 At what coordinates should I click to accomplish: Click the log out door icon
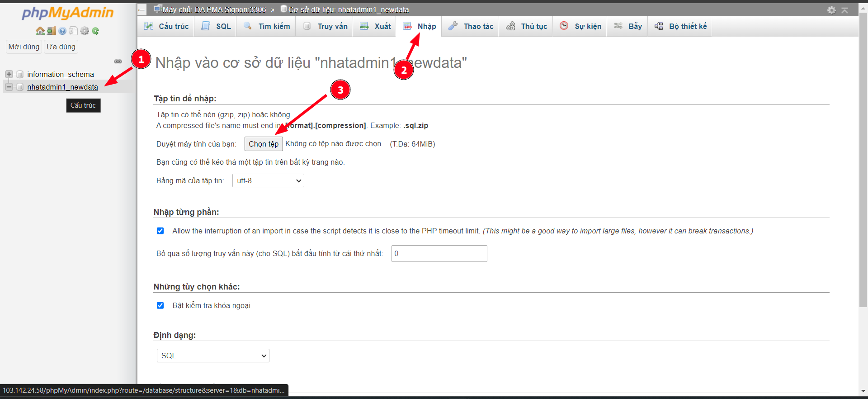(51, 31)
